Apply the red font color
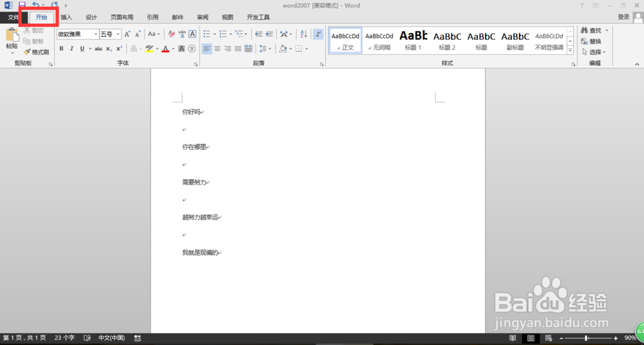Image resolution: width=644 pixels, height=345 pixels. 166,49
